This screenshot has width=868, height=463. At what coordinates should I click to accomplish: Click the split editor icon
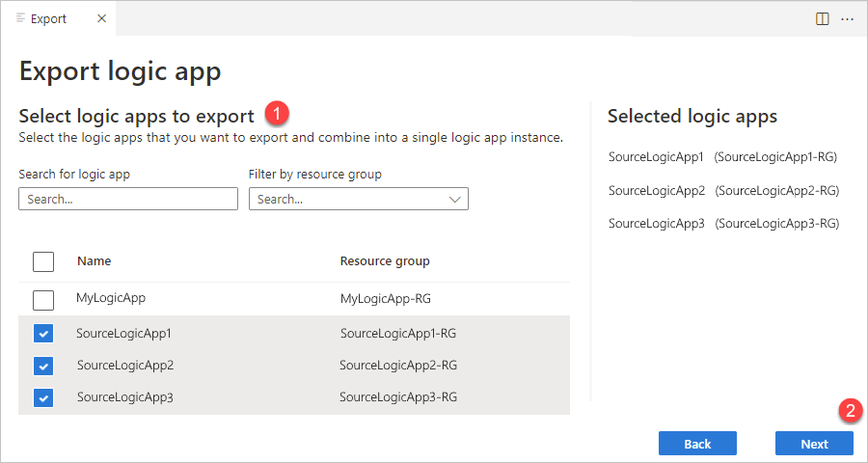tap(823, 18)
